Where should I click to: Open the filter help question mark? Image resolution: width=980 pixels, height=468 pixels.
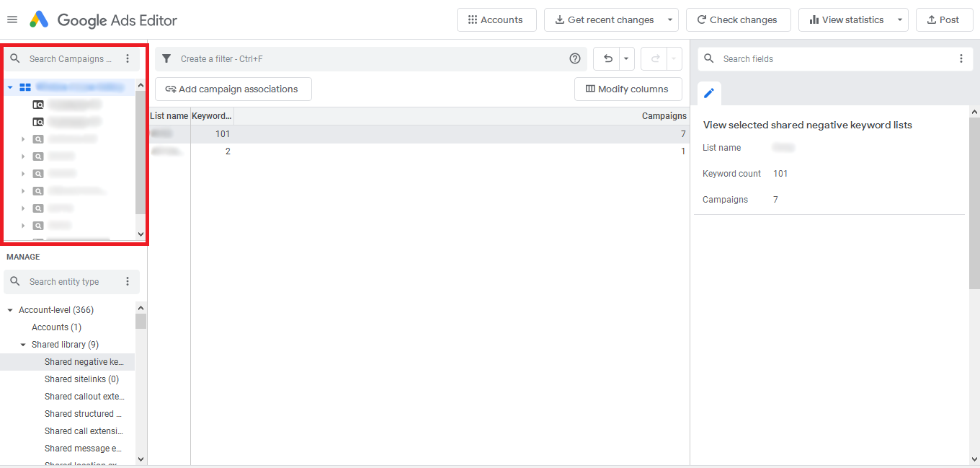coord(575,59)
